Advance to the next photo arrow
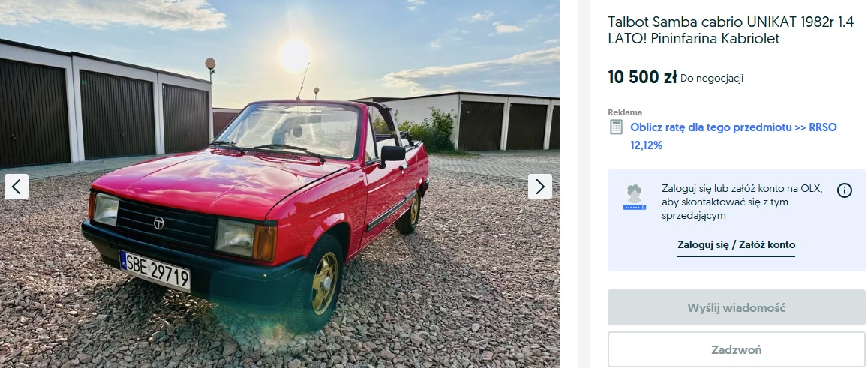The height and width of the screenshot is (368, 868). coord(539,187)
